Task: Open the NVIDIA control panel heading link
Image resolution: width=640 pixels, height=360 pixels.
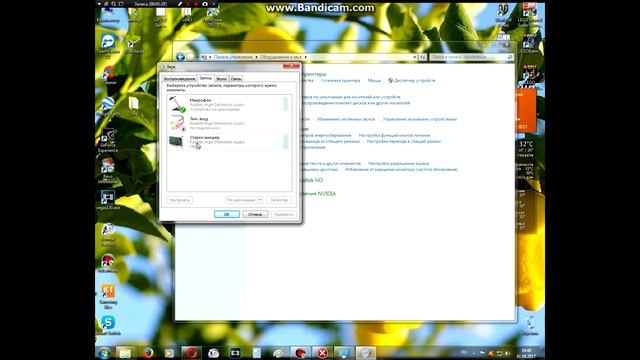Action: tap(318, 194)
